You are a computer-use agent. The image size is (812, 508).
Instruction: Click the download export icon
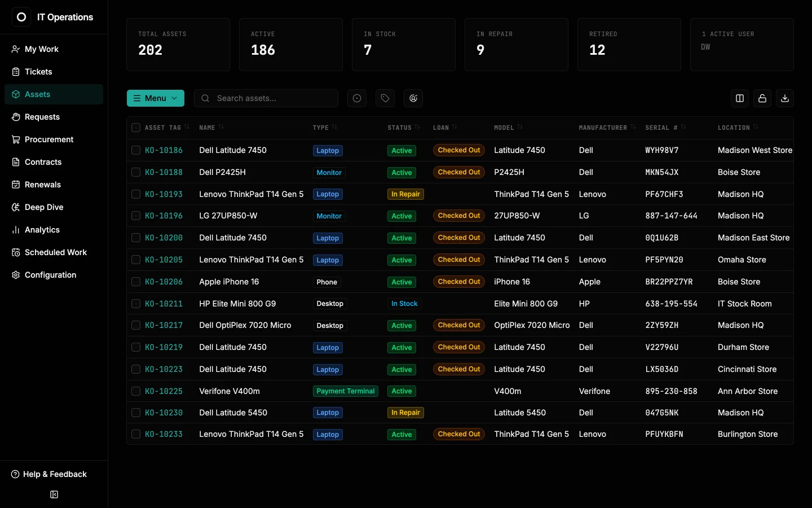(x=785, y=98)
